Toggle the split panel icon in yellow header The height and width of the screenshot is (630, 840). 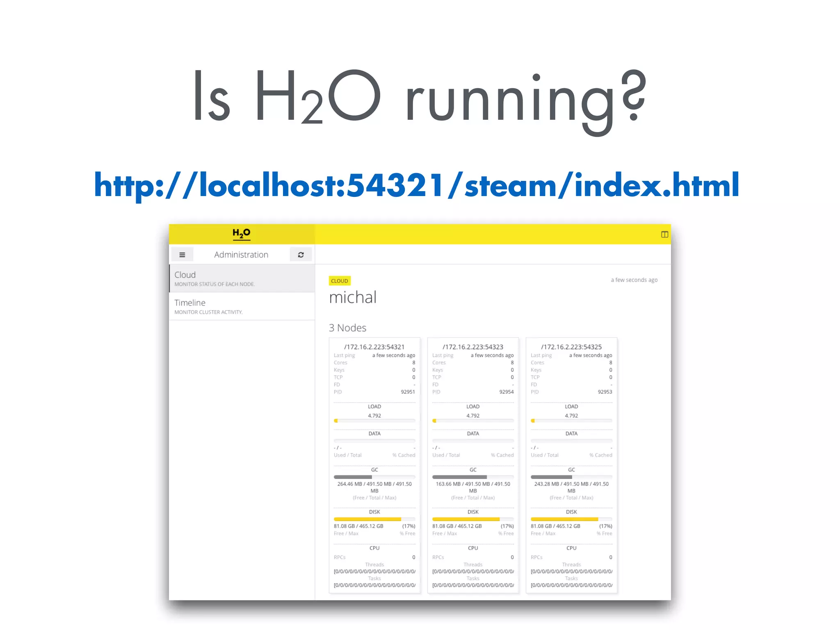tap(664, 234)
